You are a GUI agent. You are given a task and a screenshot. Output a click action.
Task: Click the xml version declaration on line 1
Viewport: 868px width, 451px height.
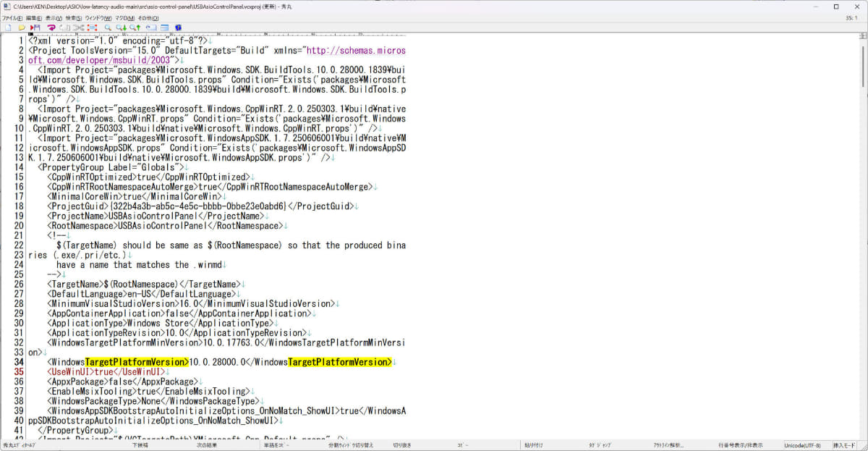coord(119,41)
